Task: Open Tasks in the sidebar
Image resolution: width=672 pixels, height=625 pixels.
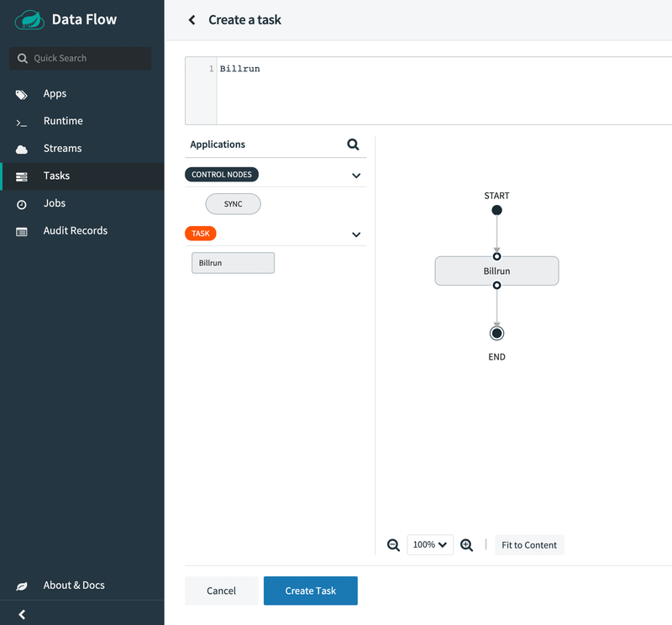Action: [82, 176]
